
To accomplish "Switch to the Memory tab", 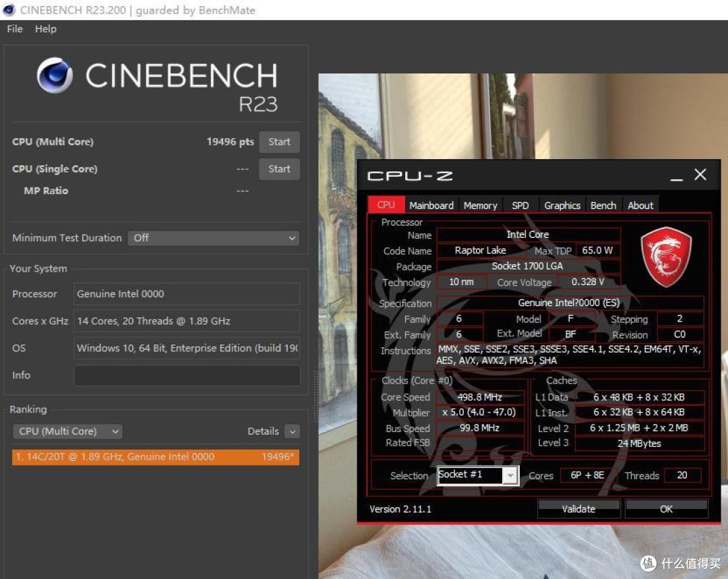I will point(480,205).
